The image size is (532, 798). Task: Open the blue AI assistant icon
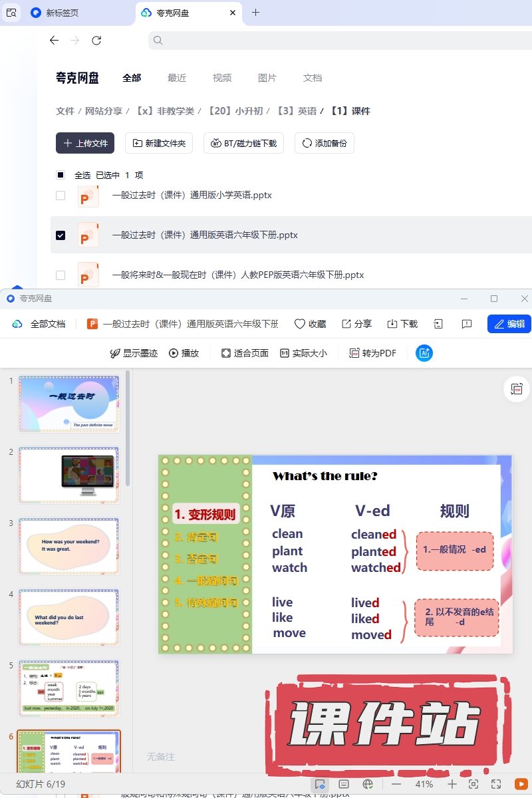[424, 353]
